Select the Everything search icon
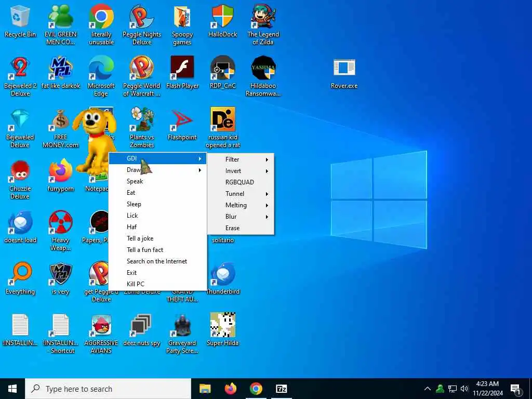532x399 pixels. [x=20, y=273]
